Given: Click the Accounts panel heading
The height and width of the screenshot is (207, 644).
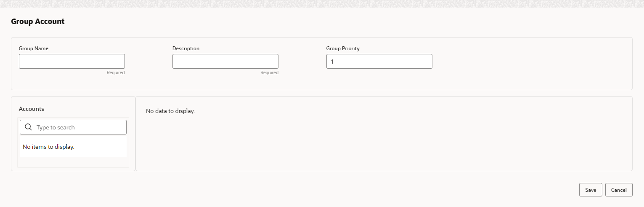Looking at the screenshot, I should pos(32,109).
